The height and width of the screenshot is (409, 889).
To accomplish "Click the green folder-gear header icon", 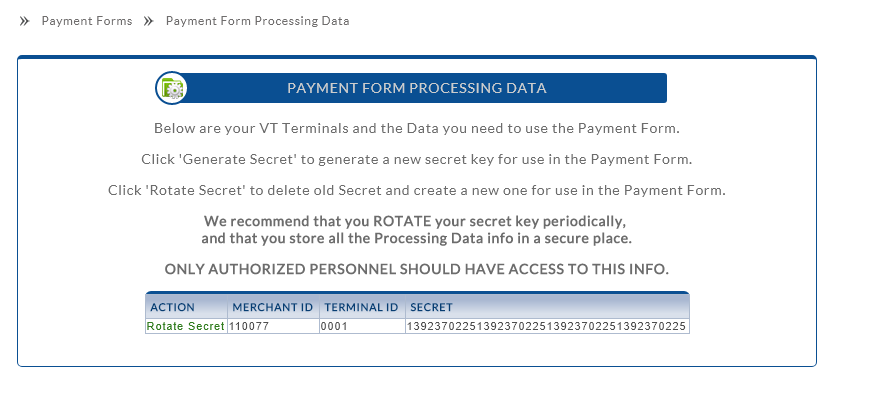I will point(172,88).
